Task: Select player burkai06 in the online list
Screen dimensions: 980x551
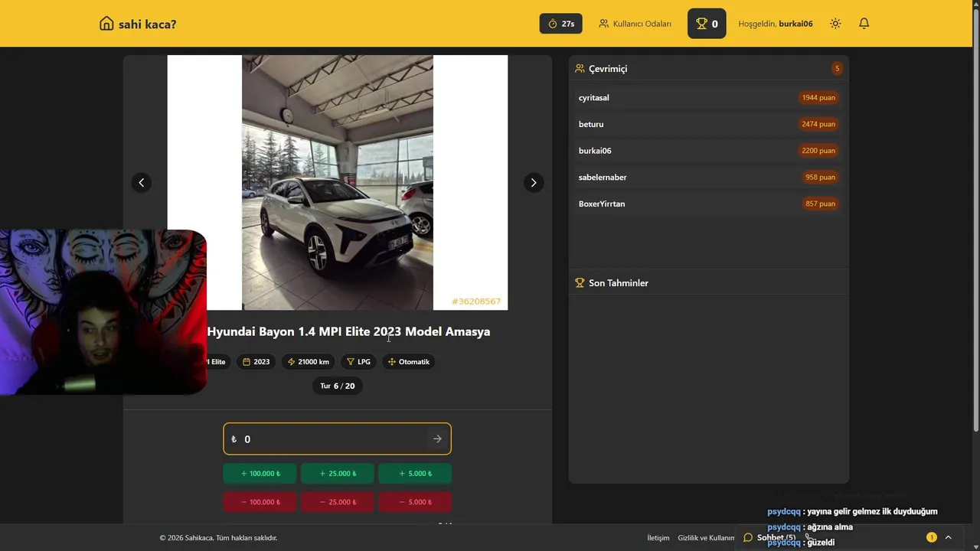Action: coord(708,151)
